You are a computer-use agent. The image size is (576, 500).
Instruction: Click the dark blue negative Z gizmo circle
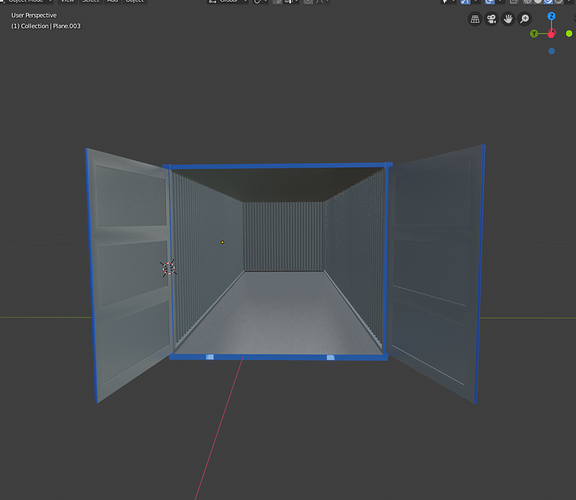tap(551, 51)
